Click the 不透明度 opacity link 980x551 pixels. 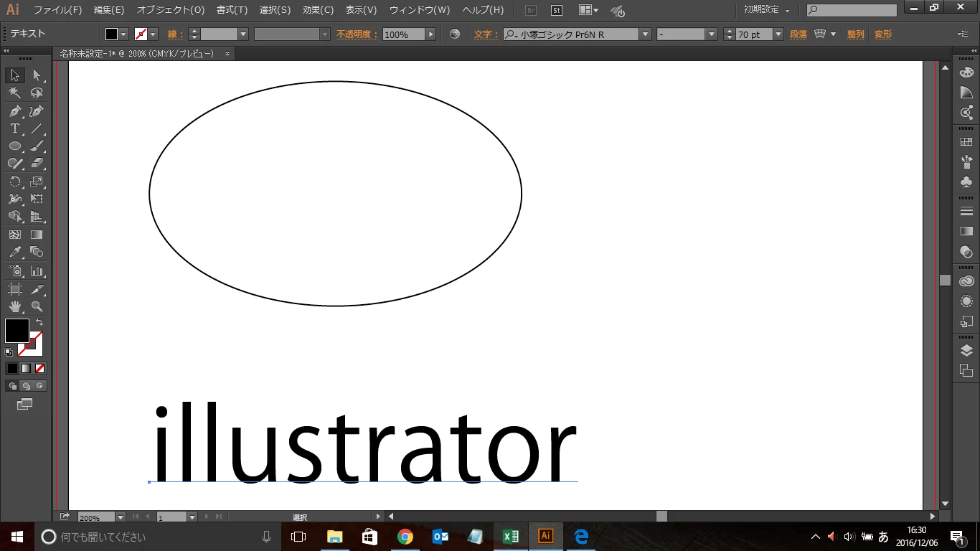[x=357, y=34]
